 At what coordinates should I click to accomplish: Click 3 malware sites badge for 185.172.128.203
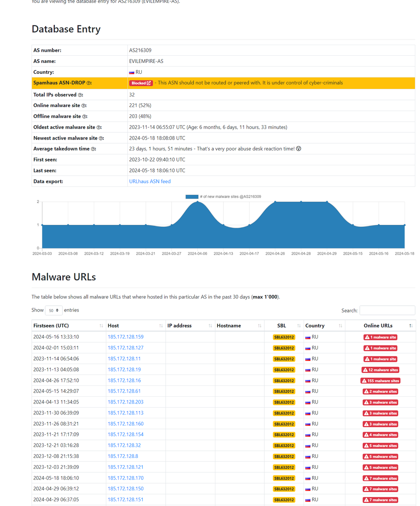pos(380,402)
